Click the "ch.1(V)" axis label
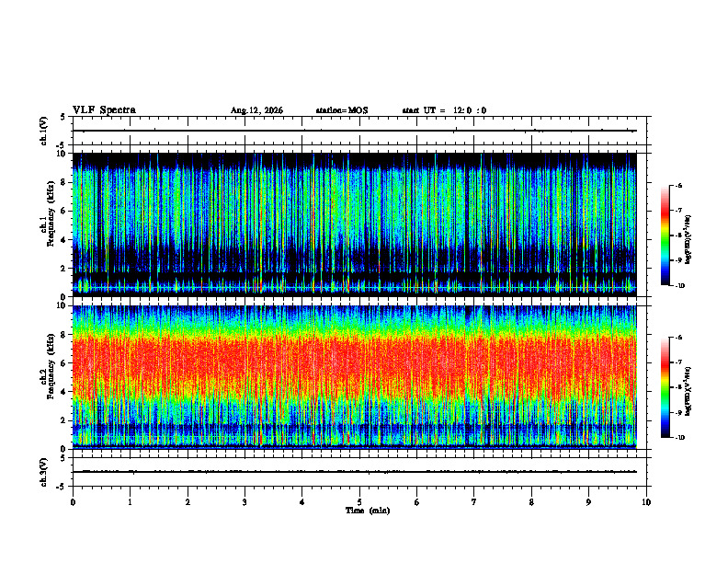Viewport: 728px width, 563px height. click(43, 131)
